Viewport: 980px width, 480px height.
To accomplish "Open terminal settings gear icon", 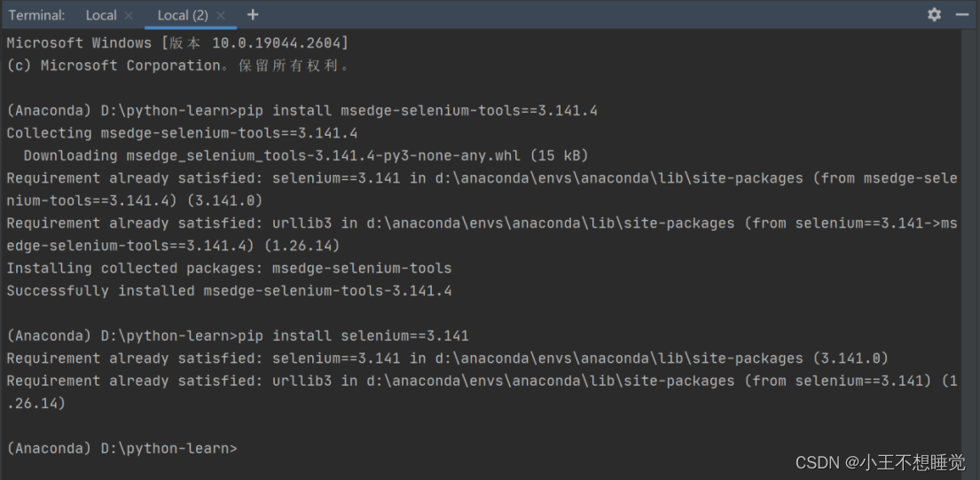I will pos(934,14).
